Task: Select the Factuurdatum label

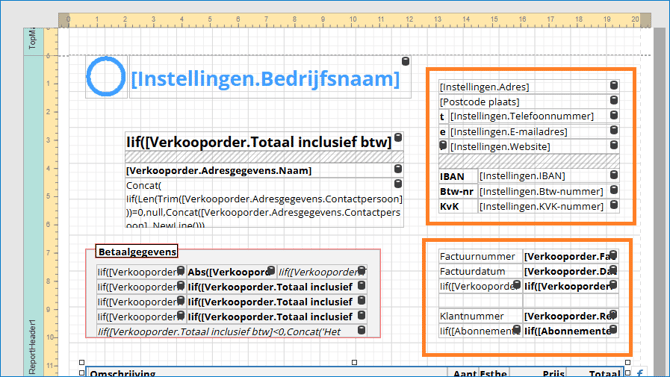Action: point(480,271)
